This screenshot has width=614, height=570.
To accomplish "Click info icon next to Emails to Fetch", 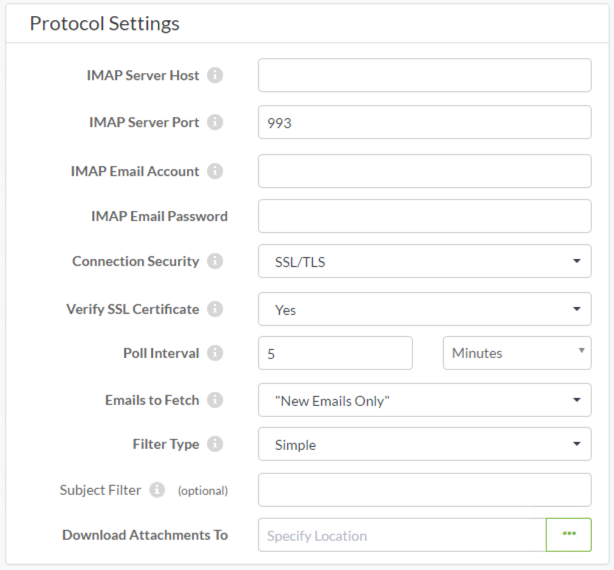I will [215, 400].
